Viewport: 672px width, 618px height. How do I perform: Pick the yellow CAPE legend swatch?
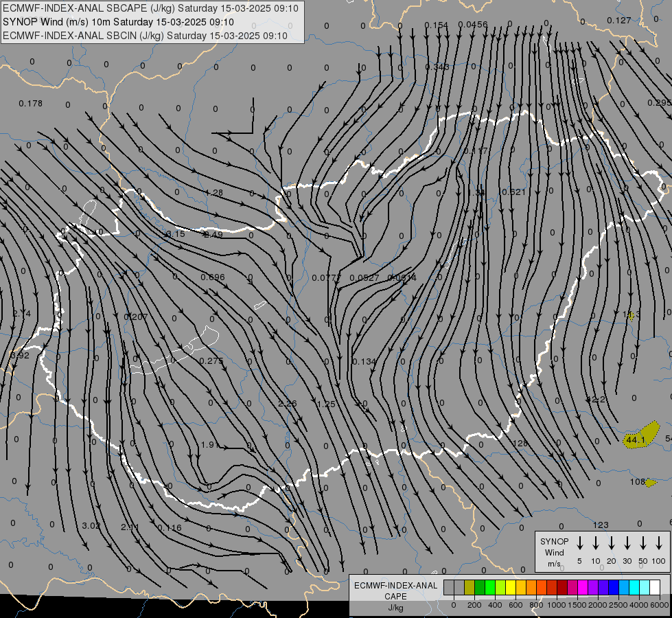pos(511,588)
